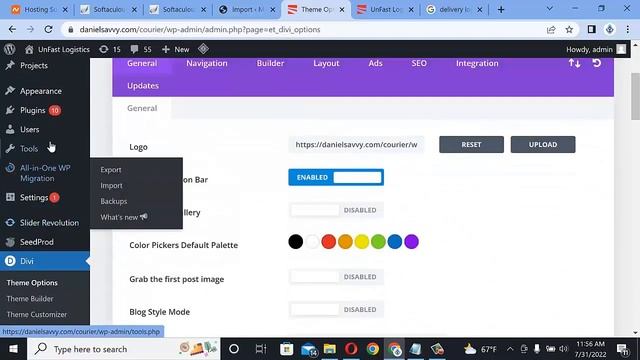Click the Logo URL input field
Viewport: 640px width, 360px height.
356,144
